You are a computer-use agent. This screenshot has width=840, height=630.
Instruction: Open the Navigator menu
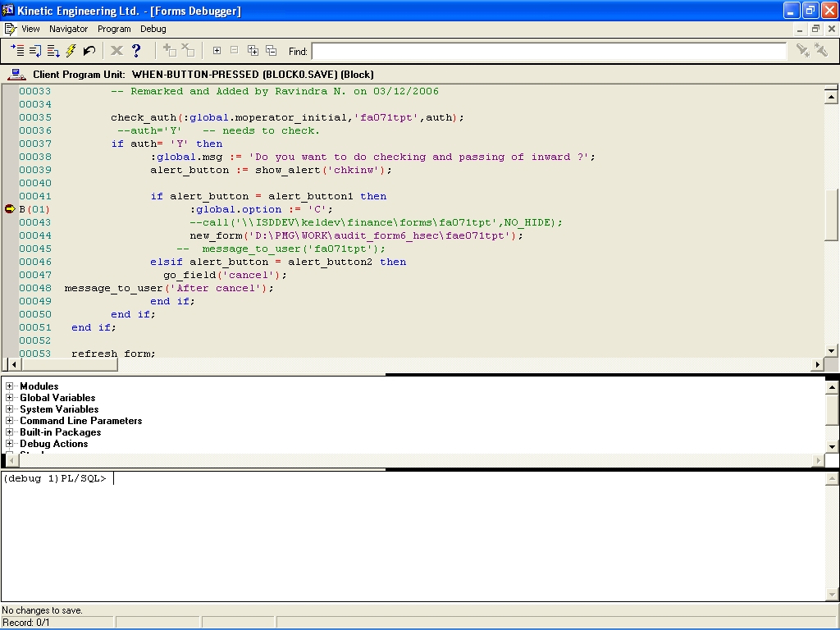click(x=68, y=29)
